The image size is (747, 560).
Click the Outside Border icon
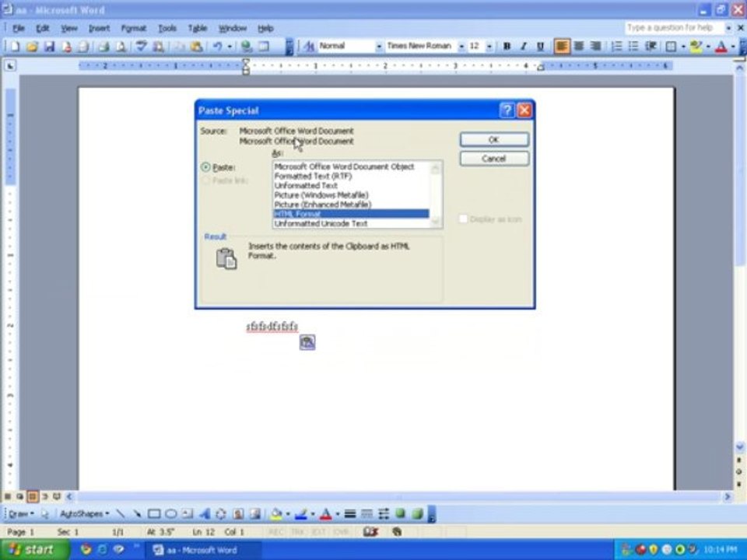coord(671,46)
